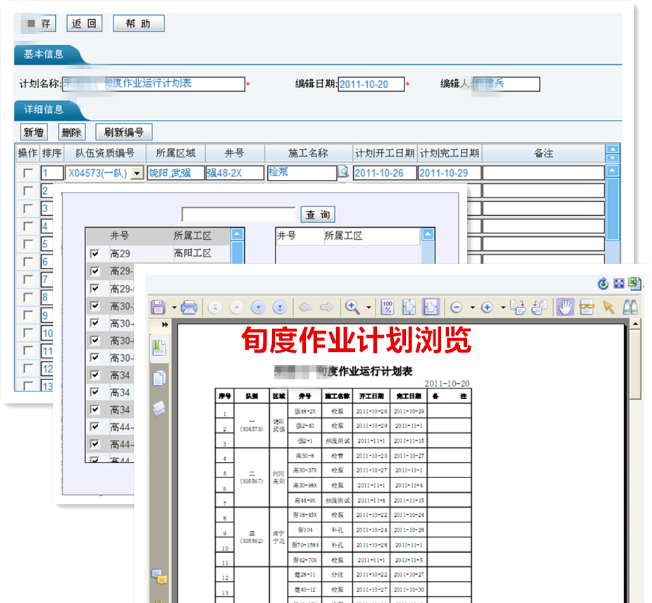Tick the checkbox for row 3
The width and height of the screenshot is (652, 603).
click(28, 209)
